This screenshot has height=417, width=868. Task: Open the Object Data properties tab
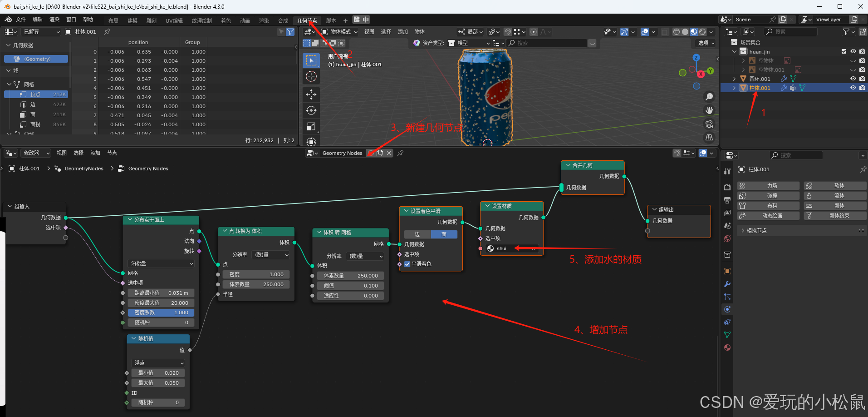coord(727,335)
